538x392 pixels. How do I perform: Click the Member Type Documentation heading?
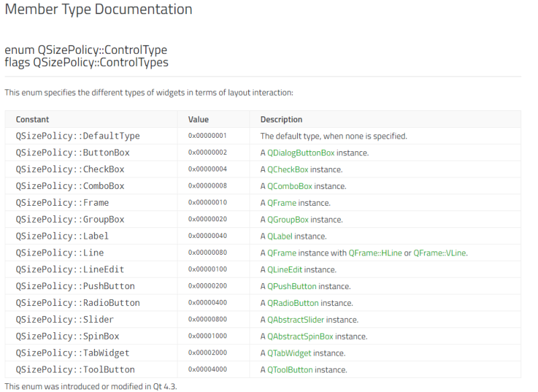point(98,9)
